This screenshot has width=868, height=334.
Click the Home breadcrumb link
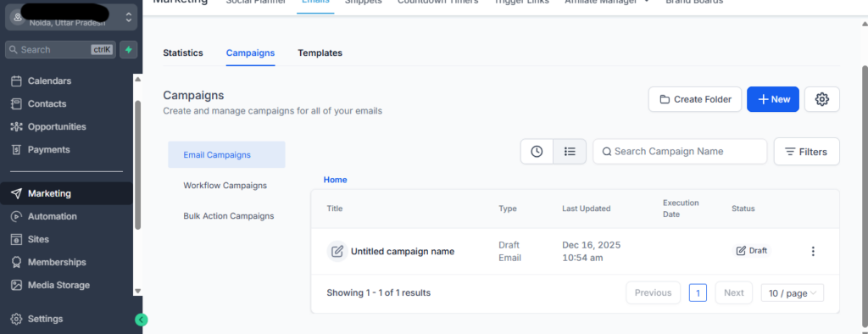pos(336,180)
